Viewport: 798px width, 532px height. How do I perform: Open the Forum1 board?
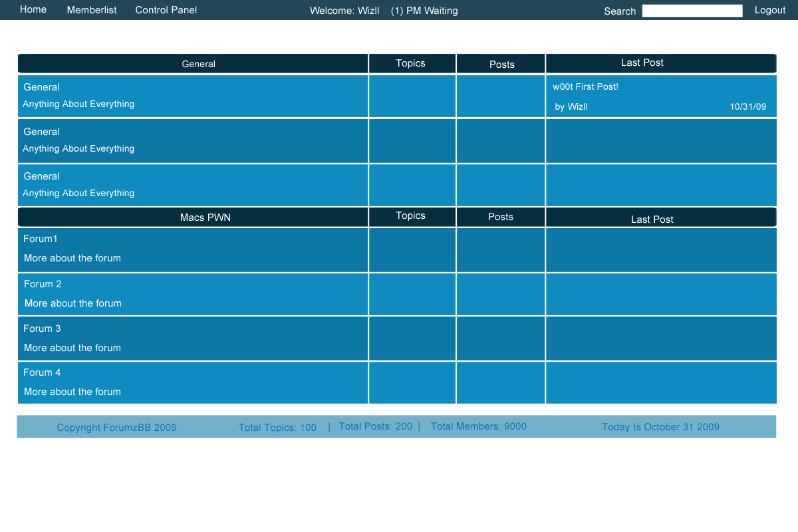coord(41,239)
